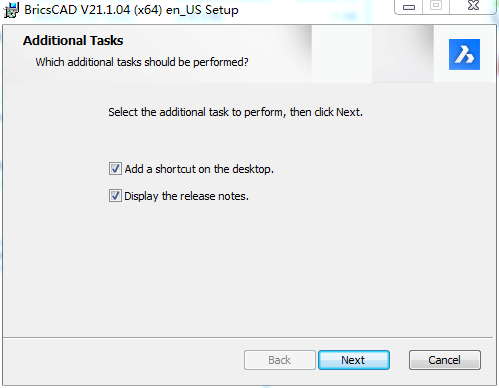The image size is (499, 388).
Task: Minimize the BricsCAD Setup window
Action: tap(409, 7)
